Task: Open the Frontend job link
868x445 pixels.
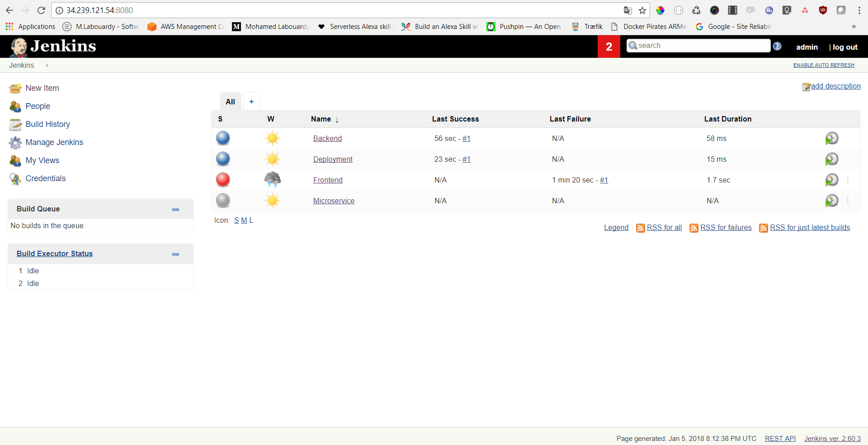Action: pos(328,180)
